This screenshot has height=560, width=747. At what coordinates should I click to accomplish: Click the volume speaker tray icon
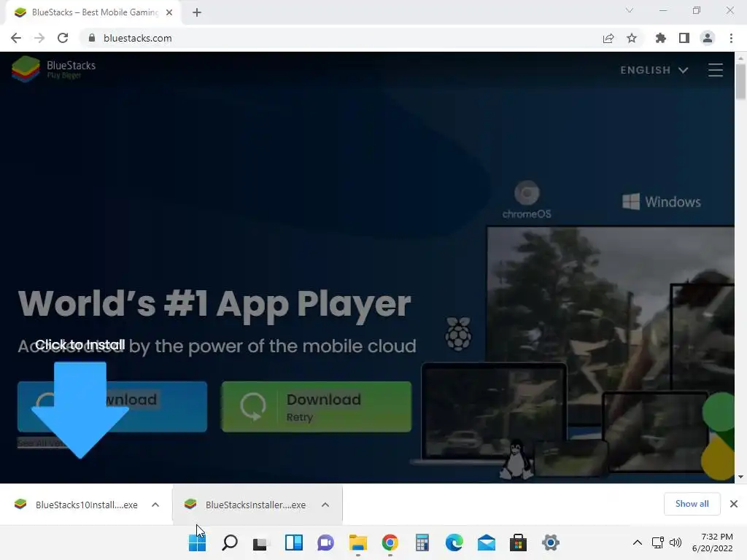coord(676,542)
